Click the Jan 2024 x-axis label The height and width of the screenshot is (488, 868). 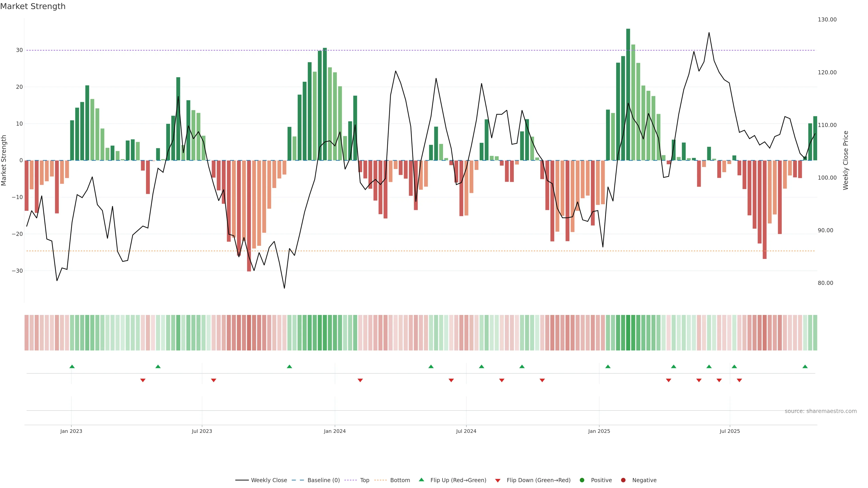[x=335, y=431]
